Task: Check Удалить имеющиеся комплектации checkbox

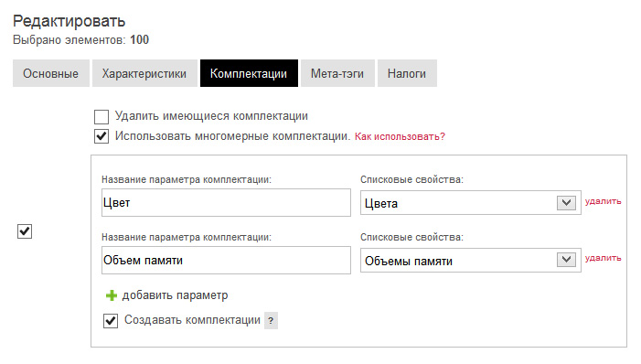Action: [x=101, y=116]
